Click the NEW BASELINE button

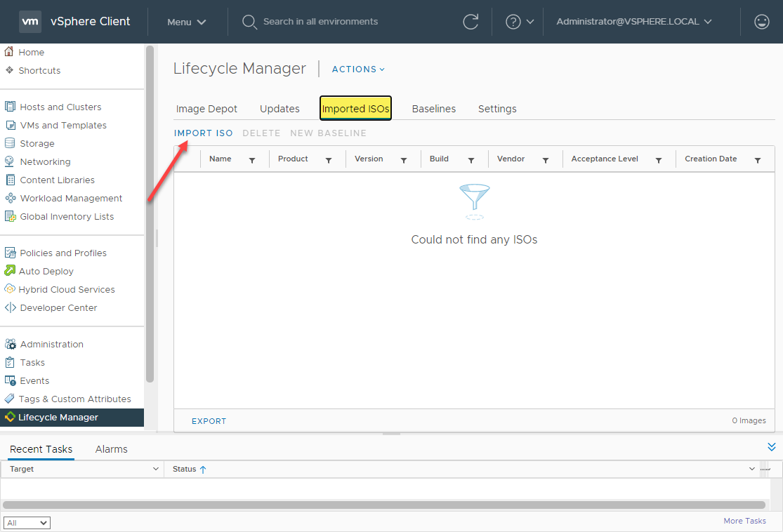pos(328,133)
